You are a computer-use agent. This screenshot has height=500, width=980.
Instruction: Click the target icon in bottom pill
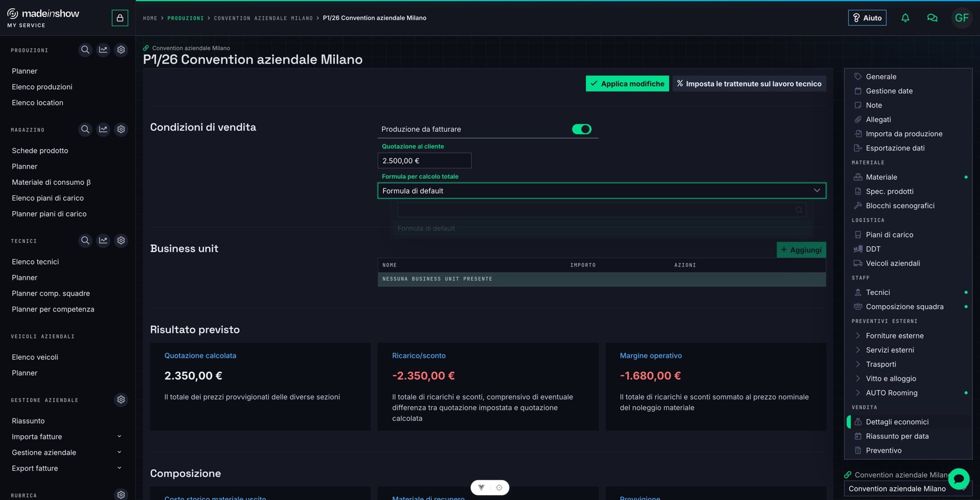coord(499,488)
